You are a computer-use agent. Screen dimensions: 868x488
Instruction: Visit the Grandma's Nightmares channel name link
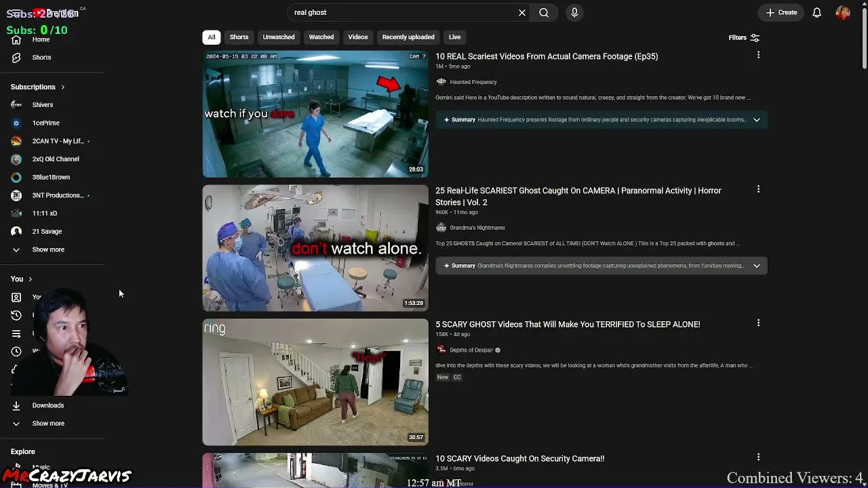click(477, 228)
